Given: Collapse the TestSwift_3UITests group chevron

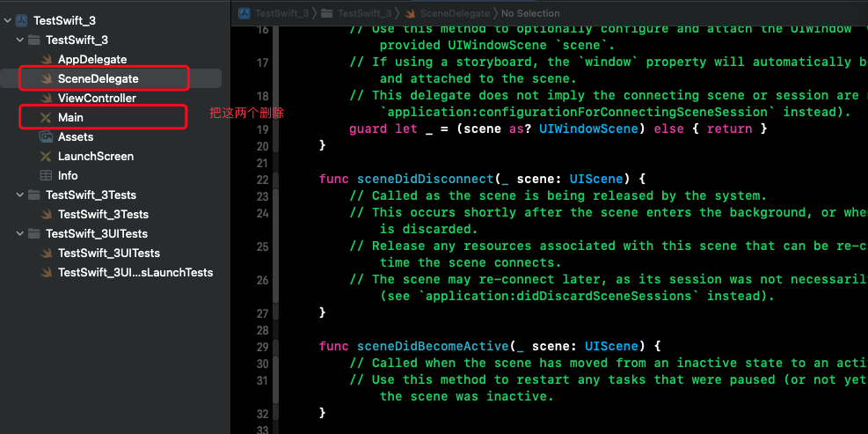Looking at the screenshot, I should (20, 233).
